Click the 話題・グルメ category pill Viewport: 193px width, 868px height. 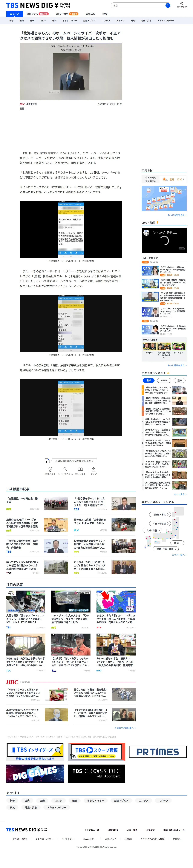click(121, 800)
